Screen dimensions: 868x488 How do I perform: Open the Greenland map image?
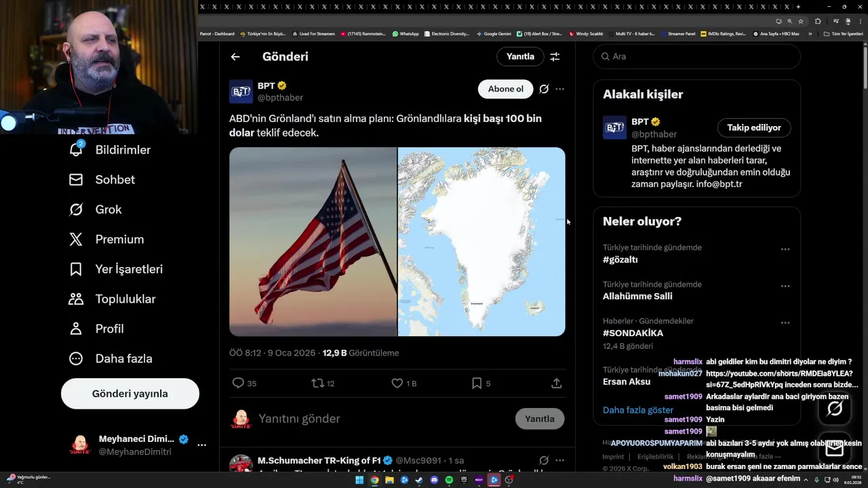481,242
